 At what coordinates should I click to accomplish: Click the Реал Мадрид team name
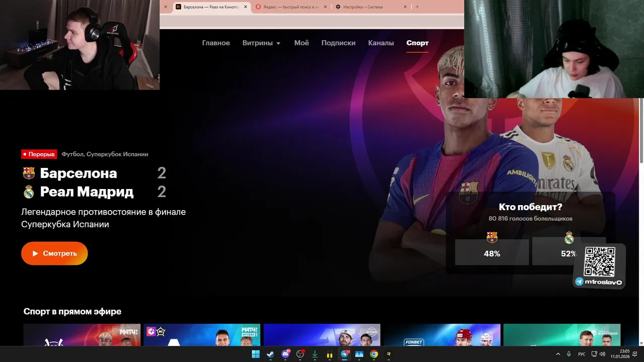[87, 192]
